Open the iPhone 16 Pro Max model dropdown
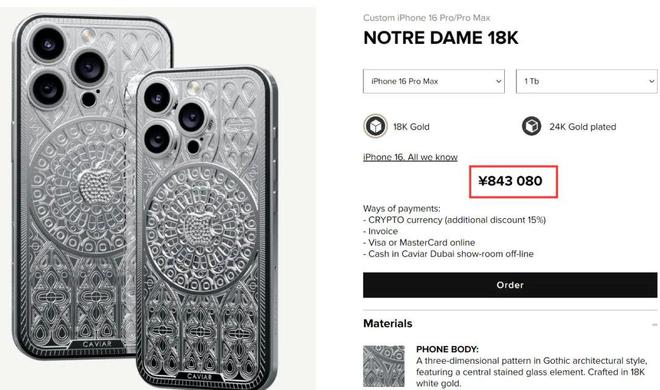This screenshot has width=660, height=390. (x=434, y=81)
